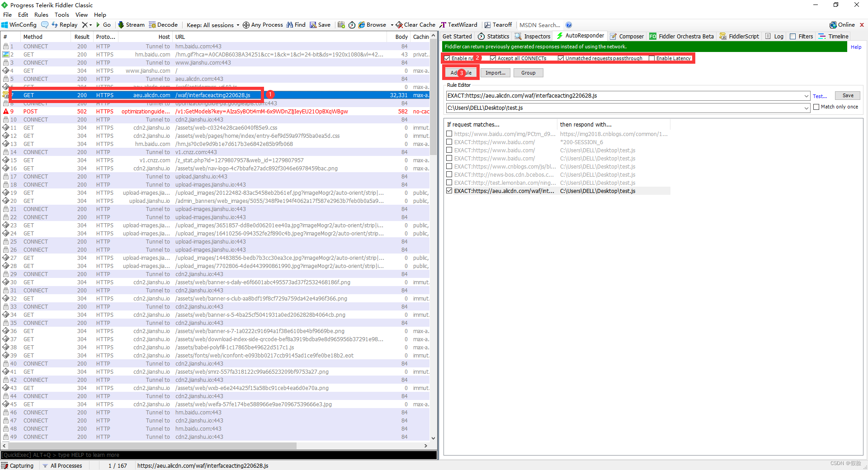Select session 4 www.jianshu.com row
The width and height of the screenshot is (868, 470).
(215, 71)
